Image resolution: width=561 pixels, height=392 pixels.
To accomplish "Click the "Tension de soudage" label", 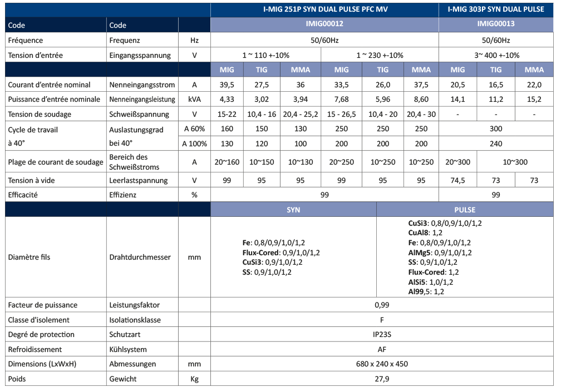I will click(x=40, y=115).
